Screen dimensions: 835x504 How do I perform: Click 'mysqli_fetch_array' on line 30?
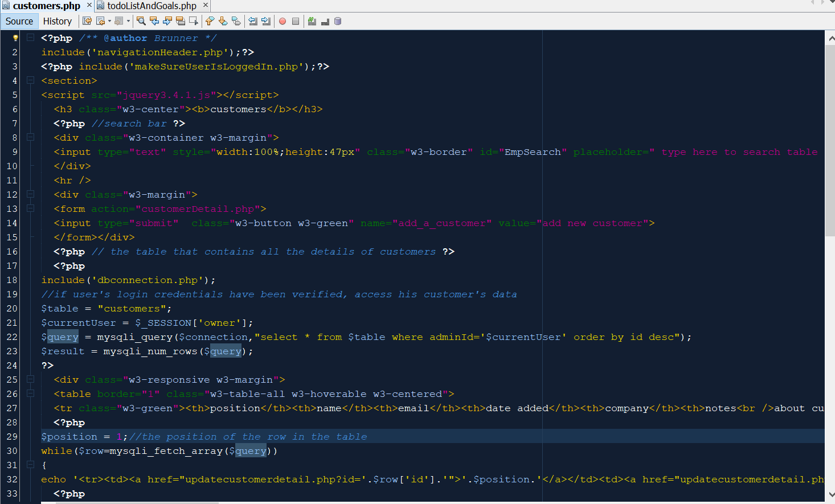(x=166, y=451)
